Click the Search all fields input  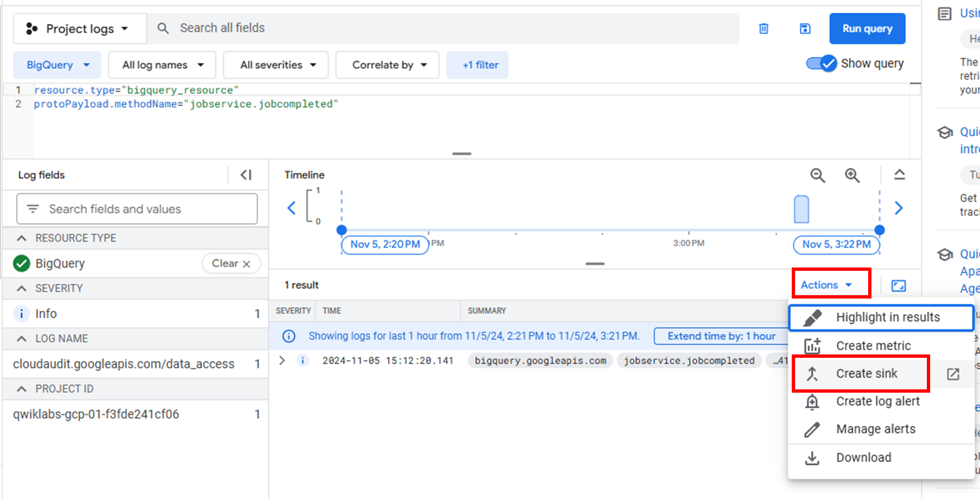tap(443, 28)
